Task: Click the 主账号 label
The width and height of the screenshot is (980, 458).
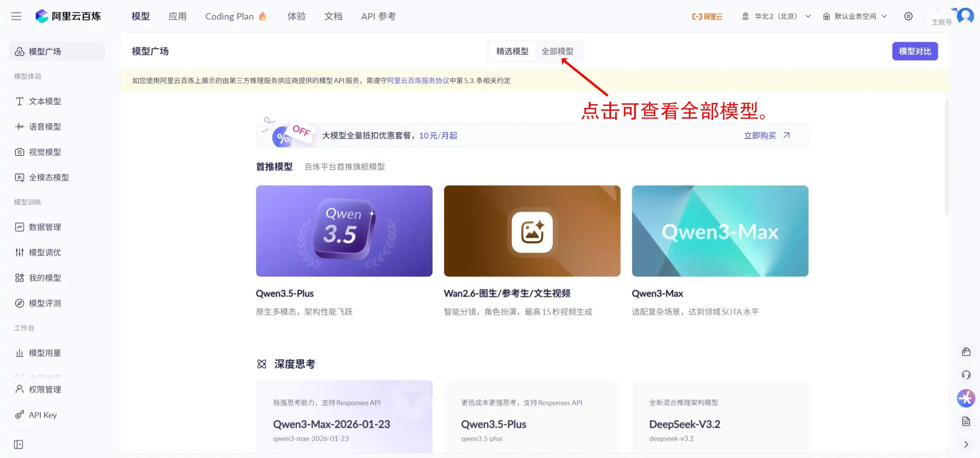Action: tap(942, 22)
